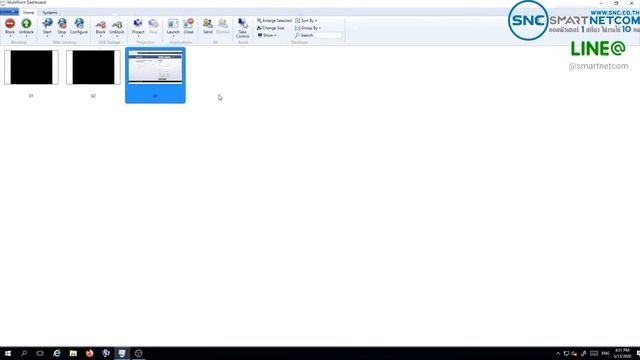Click the clock in system tray

pyautogui.click(x=622, y=353)
